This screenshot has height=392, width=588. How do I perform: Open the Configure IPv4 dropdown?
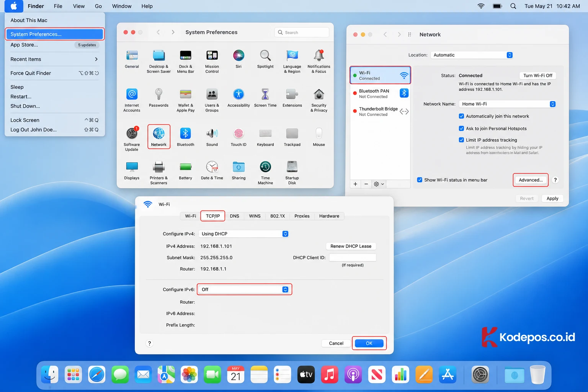click(243, 234)
